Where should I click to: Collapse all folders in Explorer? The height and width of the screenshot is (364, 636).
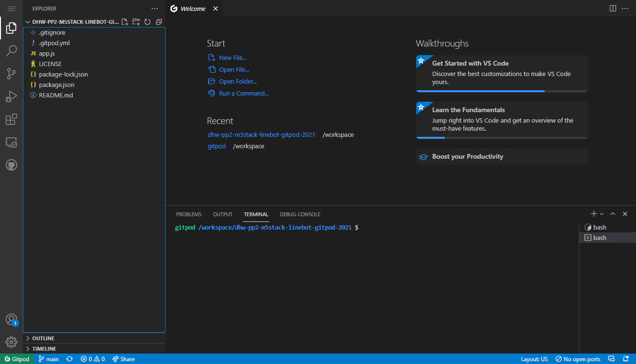pos(159,22)
